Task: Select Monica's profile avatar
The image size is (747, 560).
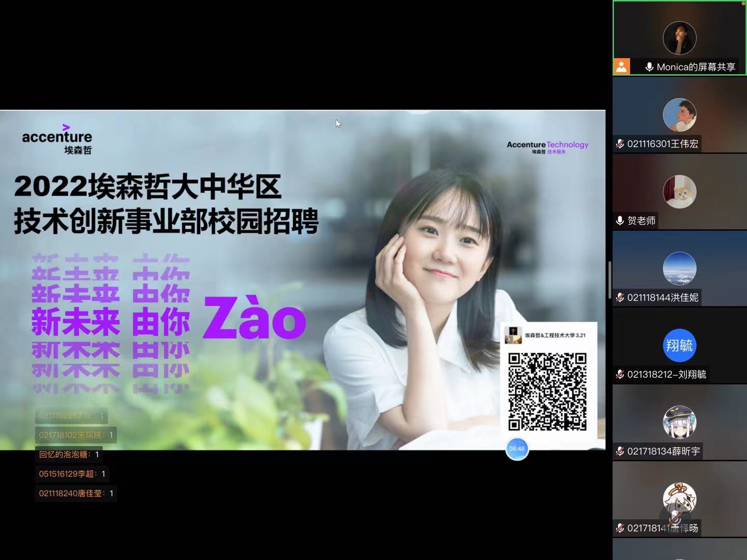Action: pyautogui.click(x=679, y=38)
